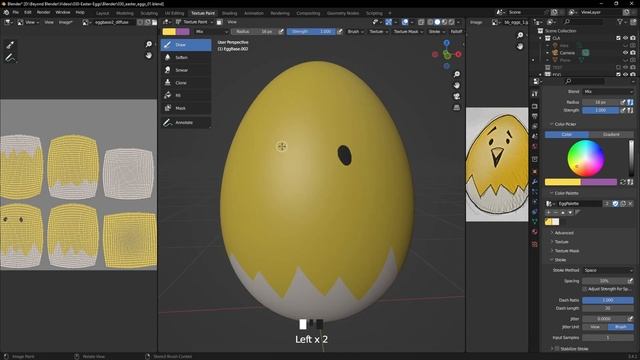Click the zoom magnifier in 3D viewport

pos(457,74)
